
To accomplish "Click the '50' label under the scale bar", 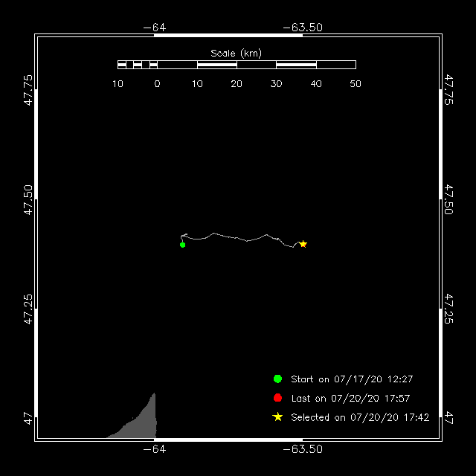I will (x=356, y=83).
